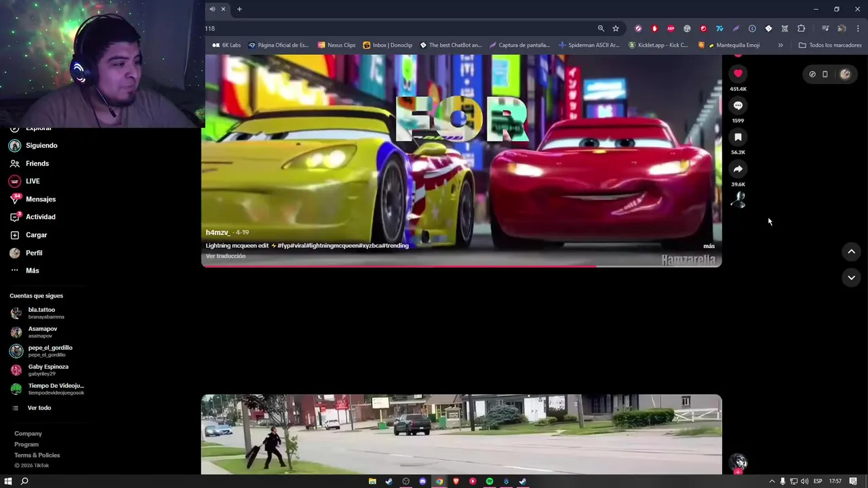Open the sound disc of the McQueen video
The image size is (868, 488).
(738, 200)
